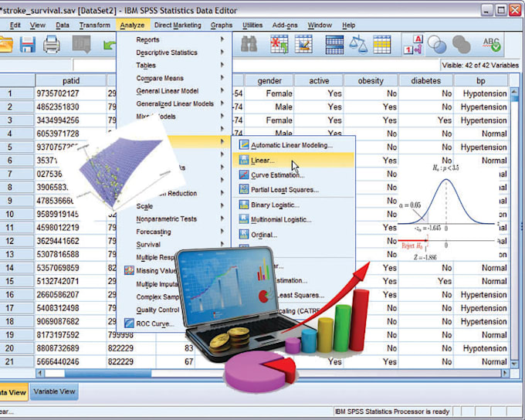Click the Show All Variables gray icon
This screenshot has width=525, height=420.
(x=462, y=44)
